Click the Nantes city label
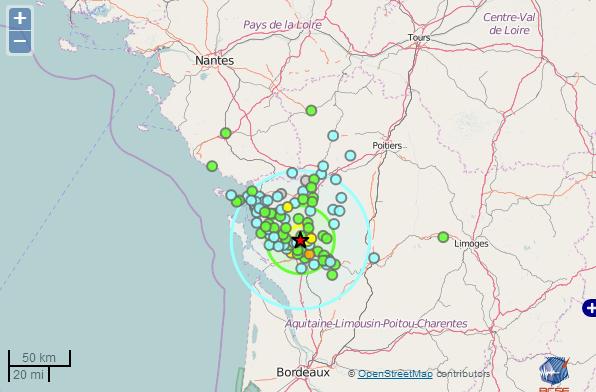The width and height of the screenshot is (596, 392). coord(214,60)
